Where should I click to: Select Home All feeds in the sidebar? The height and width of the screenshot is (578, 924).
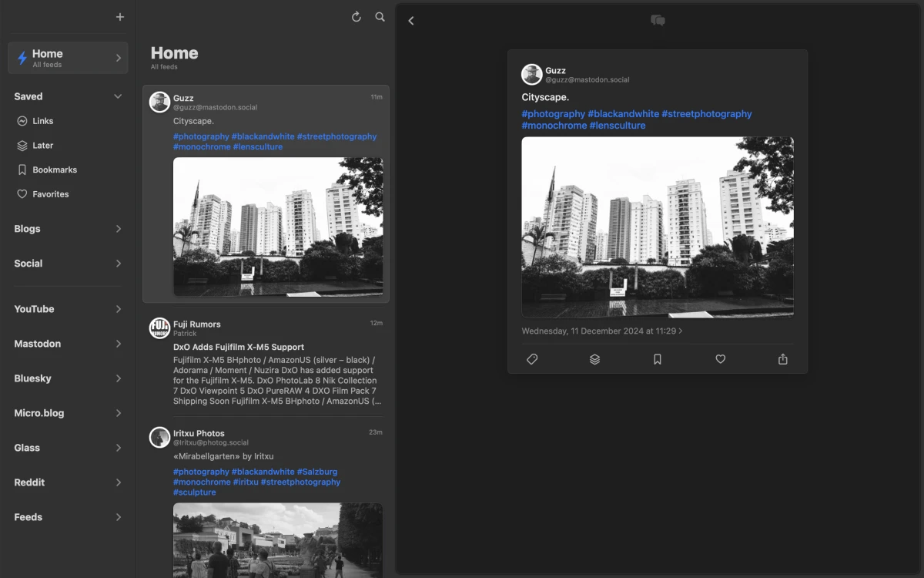coord(68,57)
